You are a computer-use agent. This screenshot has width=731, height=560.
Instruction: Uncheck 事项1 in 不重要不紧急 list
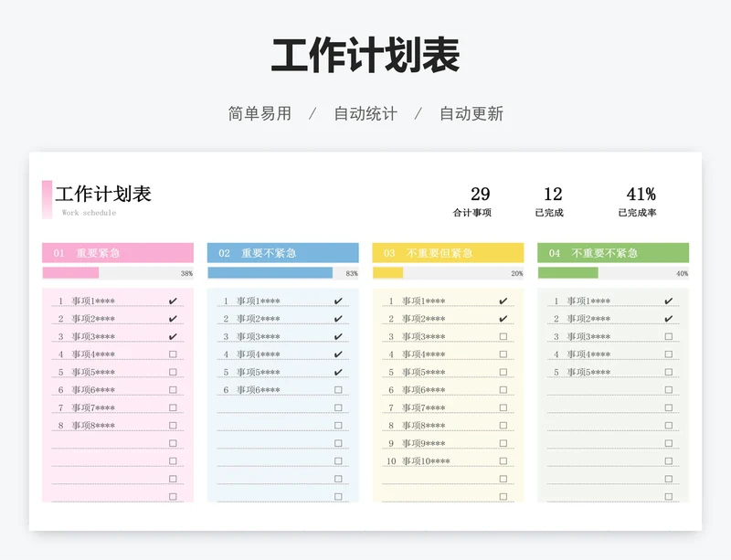(x=669, y=301)
